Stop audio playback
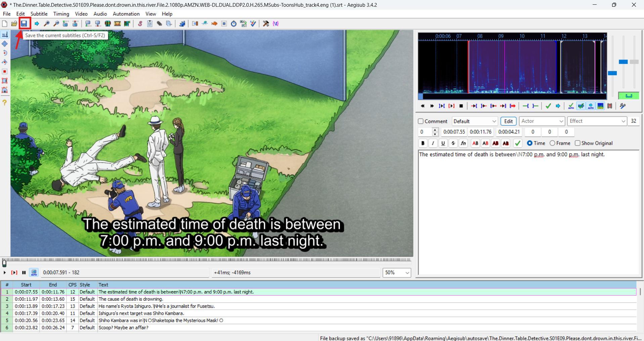The width and height of the screenshot is (644, 341). [x=461, y=106]
